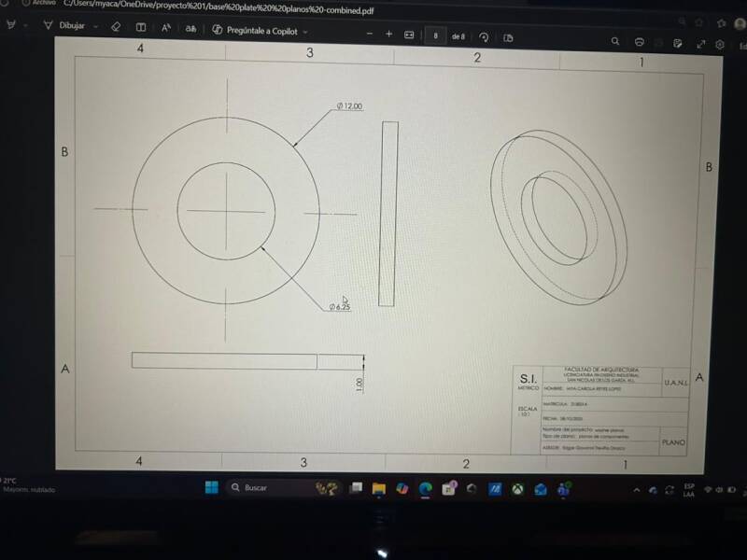This screenshot has height=560, width=747.
Task: Toggle the page view layout icon
Action: tap(141, 27)
